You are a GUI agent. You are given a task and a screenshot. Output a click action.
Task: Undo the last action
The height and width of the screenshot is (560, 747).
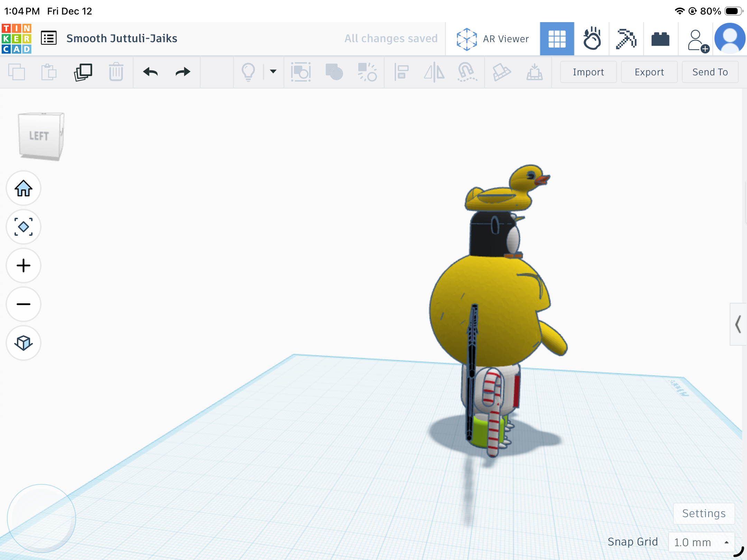[x=150, y=72]
